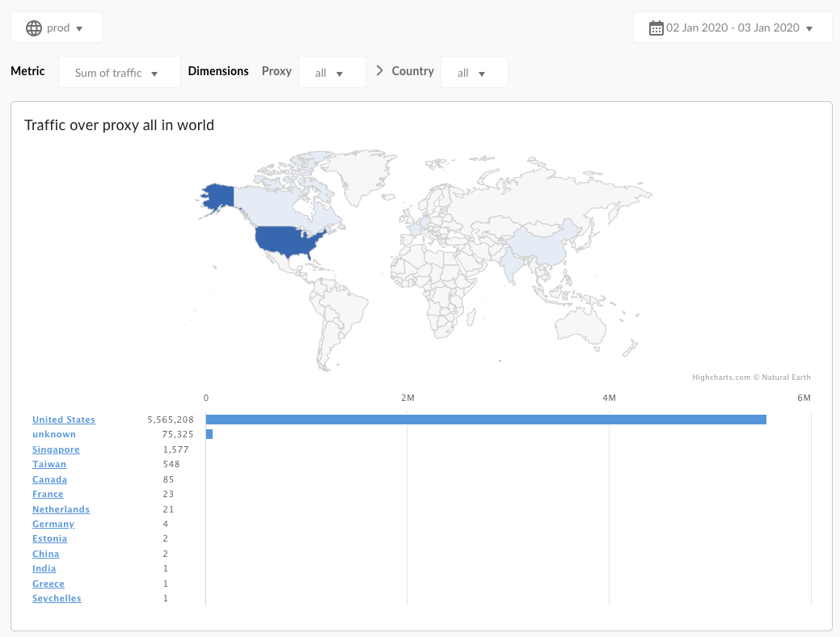The height and width of the screenshot is (637, 840).
Task: Open the prod environment dropdown
Action: click(57, 28)
